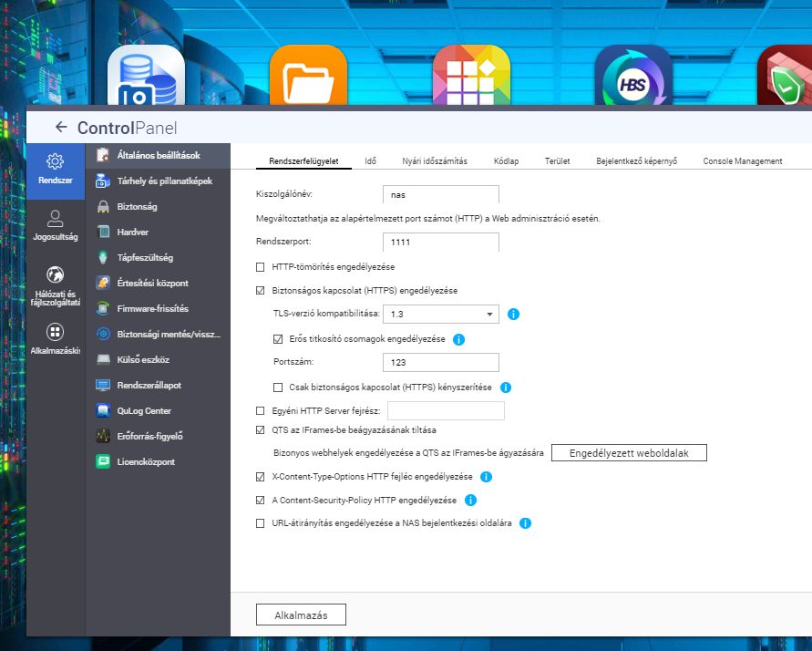Open Értesítési központ
This screenshot has height=651, width=812.
158,283
